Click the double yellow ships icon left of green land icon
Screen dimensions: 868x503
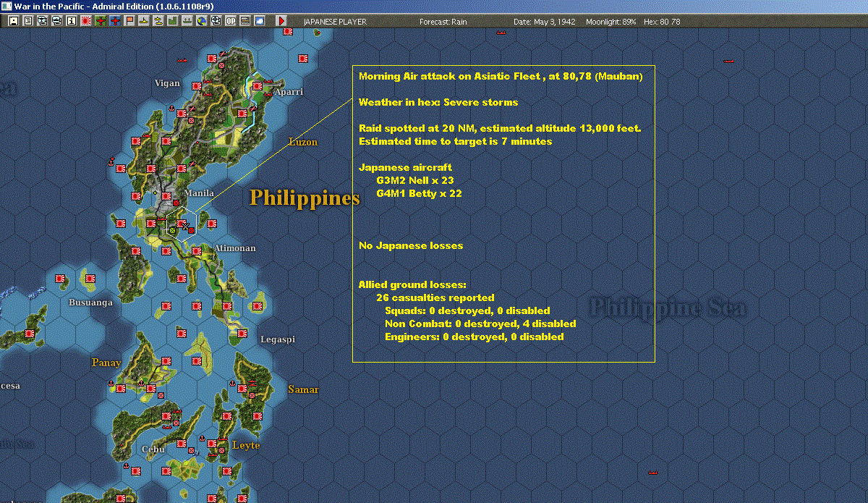pos(158,21)
